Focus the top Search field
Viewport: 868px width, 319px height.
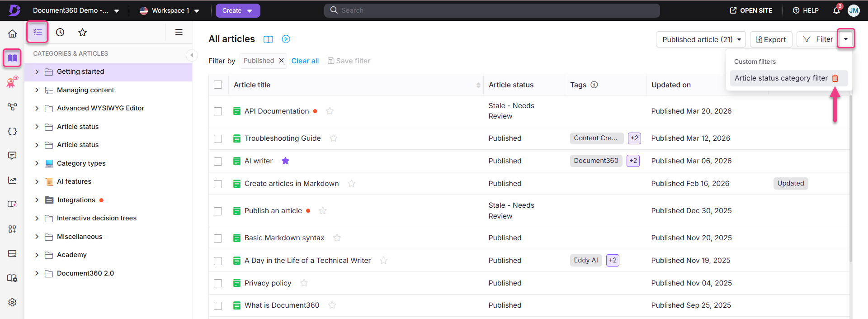coord(492,10)
